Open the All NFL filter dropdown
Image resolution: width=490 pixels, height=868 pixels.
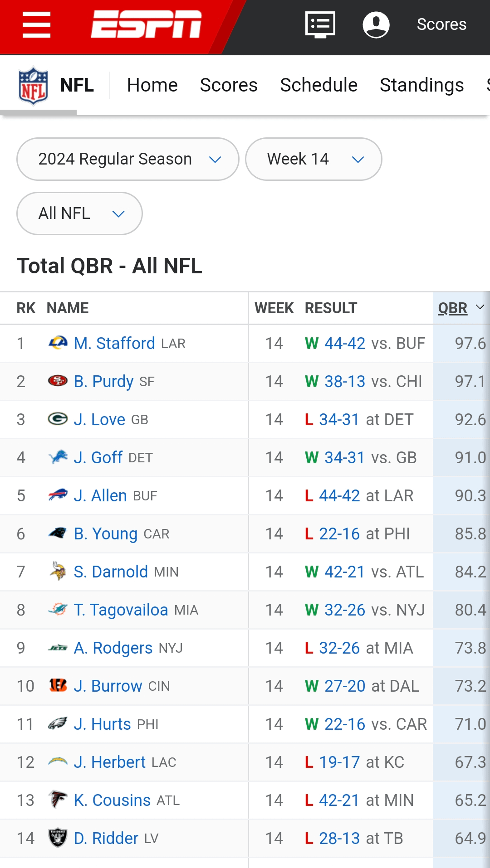coord(79,213)
